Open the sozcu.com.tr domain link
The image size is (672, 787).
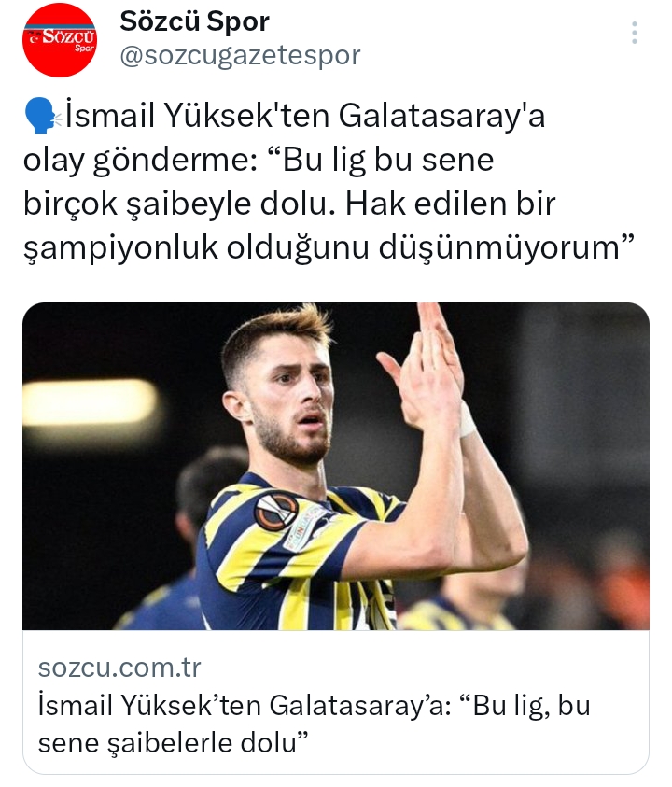pyautogui.click(x=119, y=668)
